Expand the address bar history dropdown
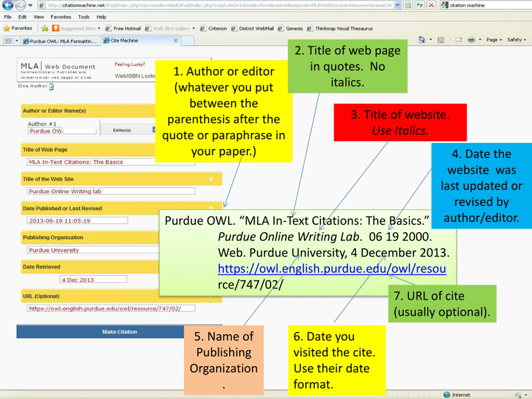Screen dimensions: 532x399 398,5
